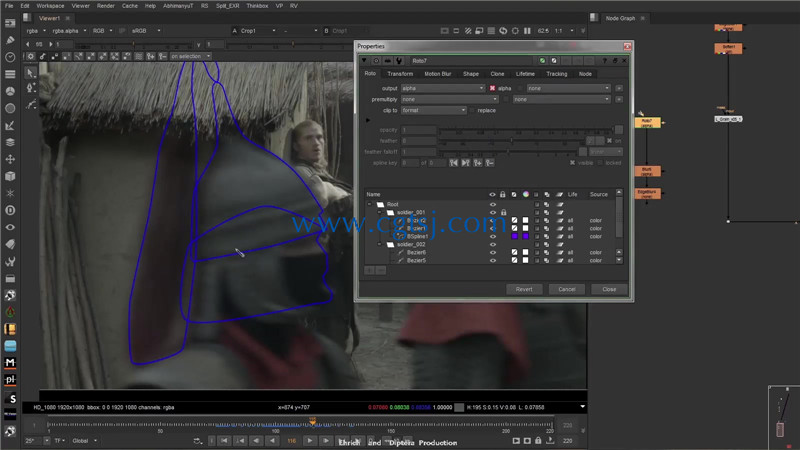Image resolution: width=800 pixels, height=450 pixels.
Task: Switch to the Transform tab
Action: 400,74
